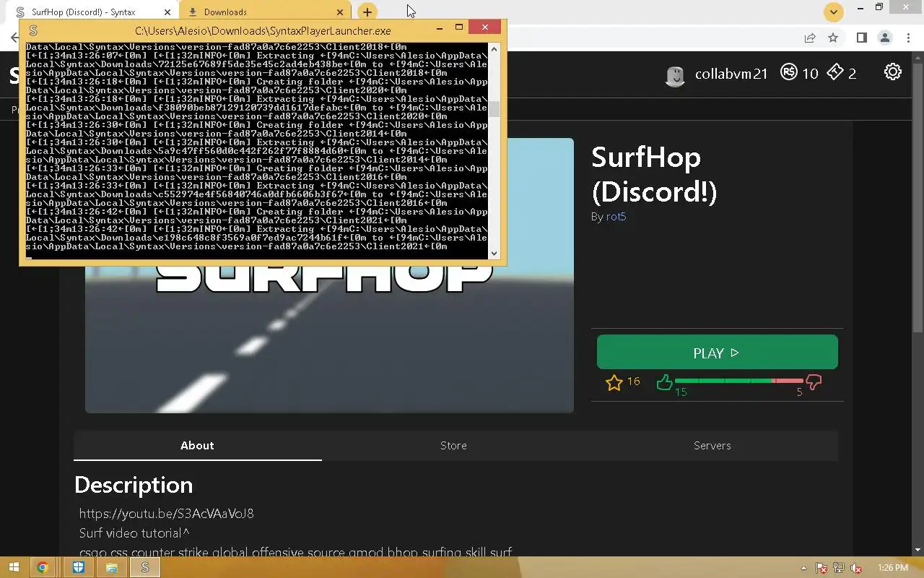Click the star favorite icon under Play

point(614,382)
